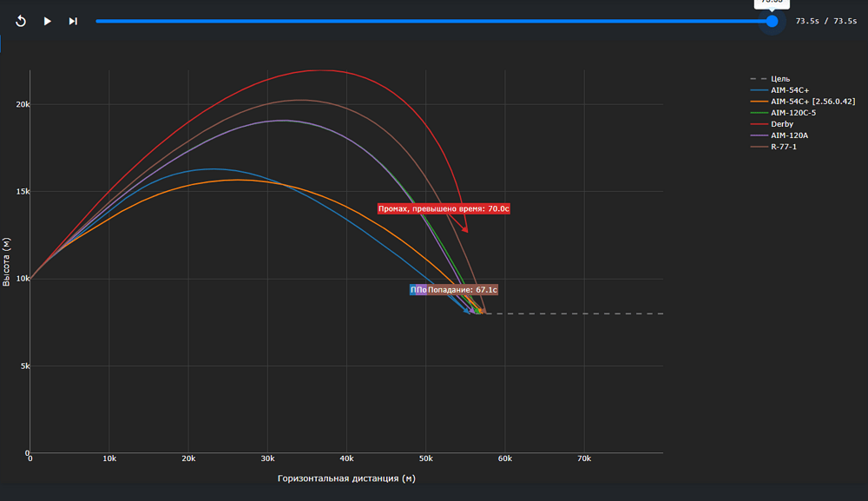
Task: Click the y-axis title 'Высота (м)'
Action: coord(6,262)
